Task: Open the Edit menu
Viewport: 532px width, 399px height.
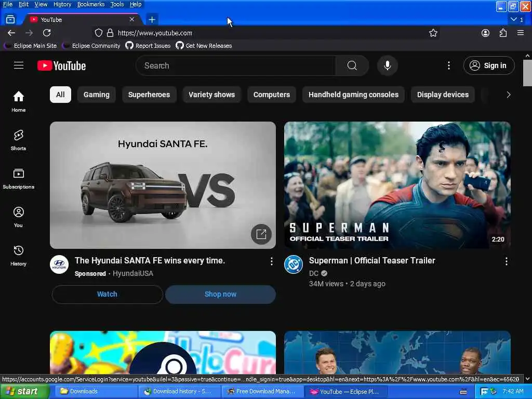Action: coord(23,4)
